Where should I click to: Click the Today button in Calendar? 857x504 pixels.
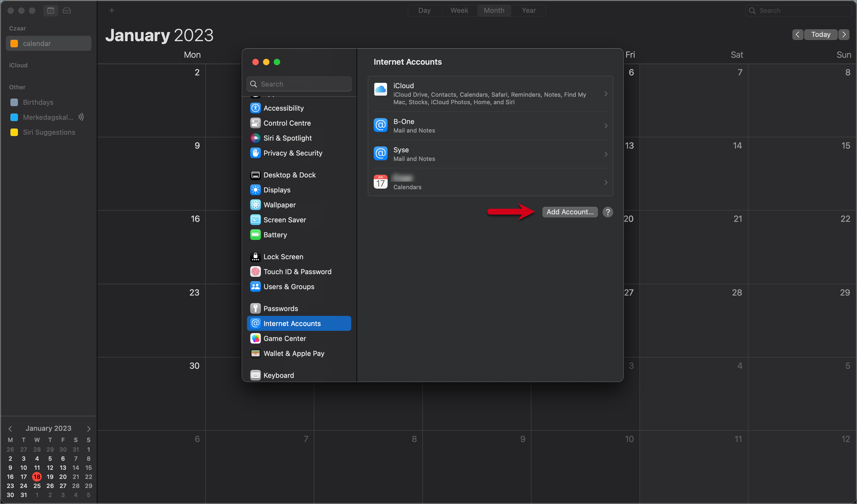821,34
